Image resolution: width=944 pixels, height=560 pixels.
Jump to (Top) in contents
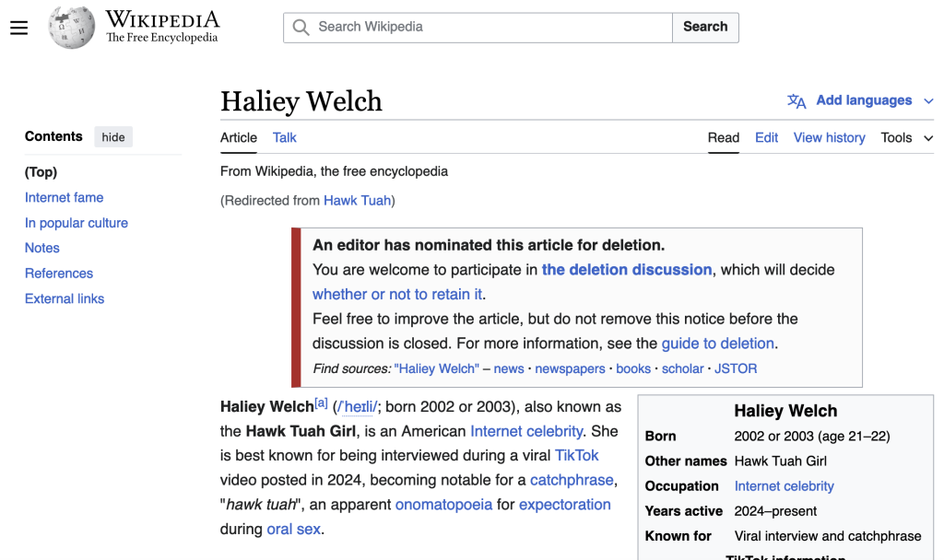[41, 172]
